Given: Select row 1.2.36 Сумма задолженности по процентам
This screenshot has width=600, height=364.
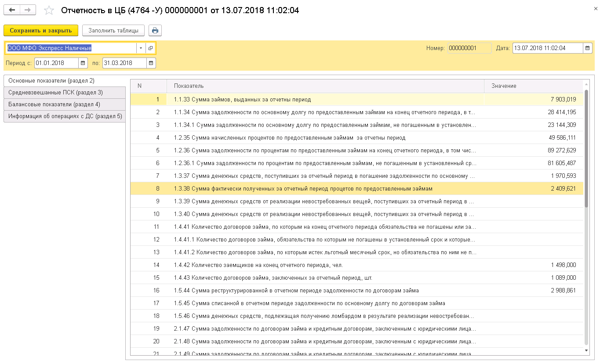Looking at the screenshot, I should tap(357, 151).
